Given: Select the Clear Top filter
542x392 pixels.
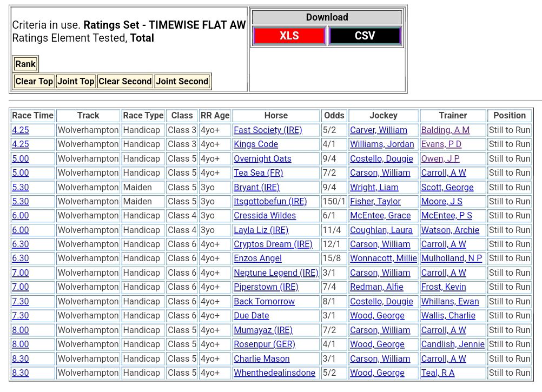Looking at the screenshot, I should 34,82.
